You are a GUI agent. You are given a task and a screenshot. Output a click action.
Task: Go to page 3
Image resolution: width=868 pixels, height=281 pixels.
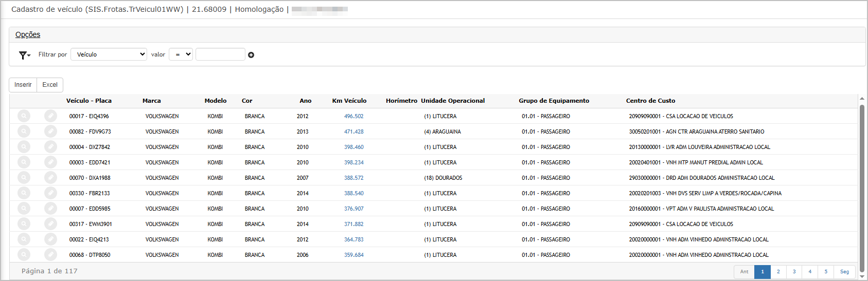[x=794, y=272]
